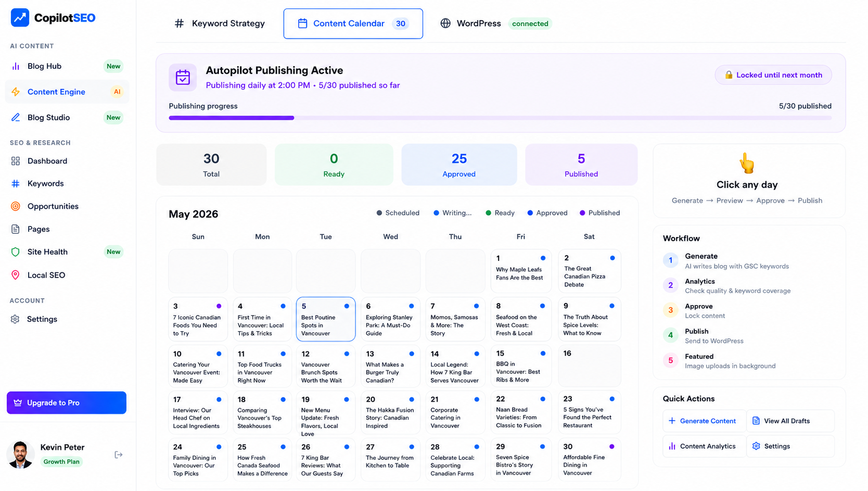The width and height of the screenshot is (868, 491).
Task: Click the May 2026 heading
Action: 194,214
